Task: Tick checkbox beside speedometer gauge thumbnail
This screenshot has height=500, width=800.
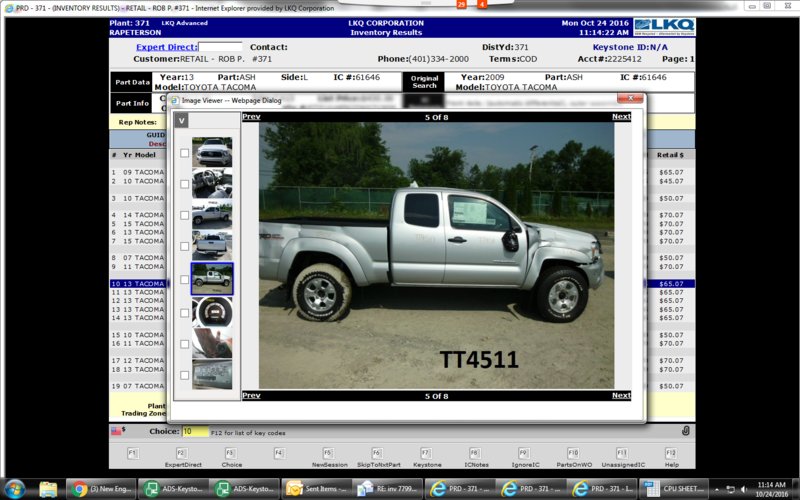Action: (185, 312)
